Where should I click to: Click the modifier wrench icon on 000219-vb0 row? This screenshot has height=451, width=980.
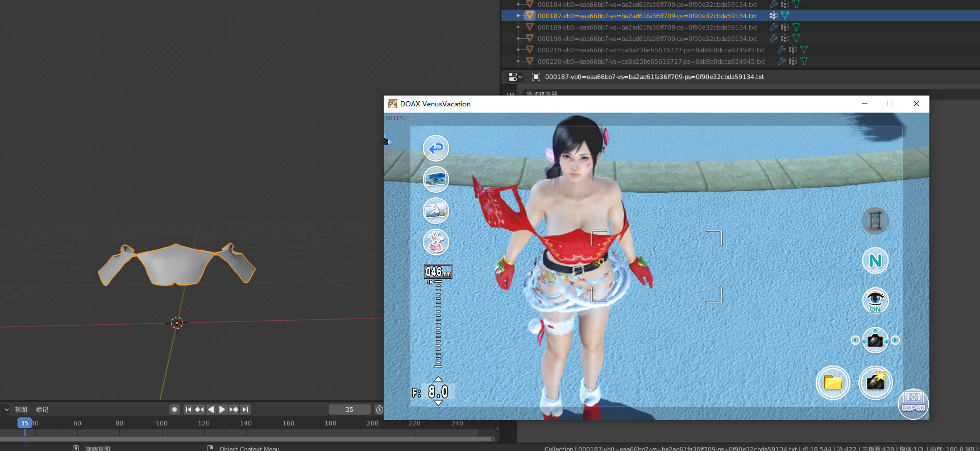pyautogui.click(x=782, y=50)
